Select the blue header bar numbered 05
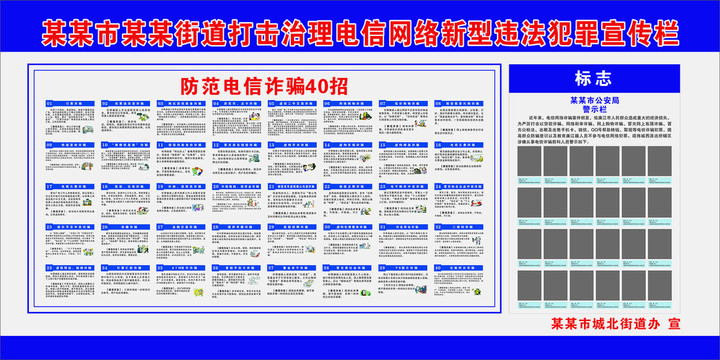Viewport: 720px width, 360px height. coord(292,104)
